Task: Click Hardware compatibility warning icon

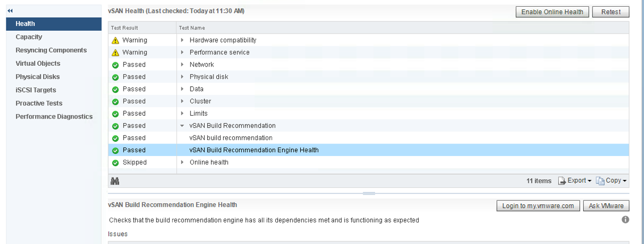Action: coord(115,40)
